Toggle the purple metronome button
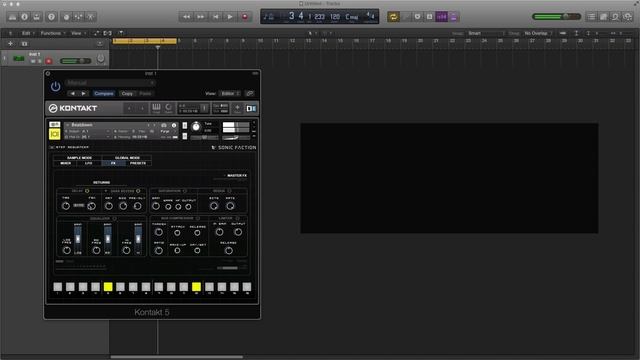The width and height of the screenshot is (640, 360). (453, 17)
